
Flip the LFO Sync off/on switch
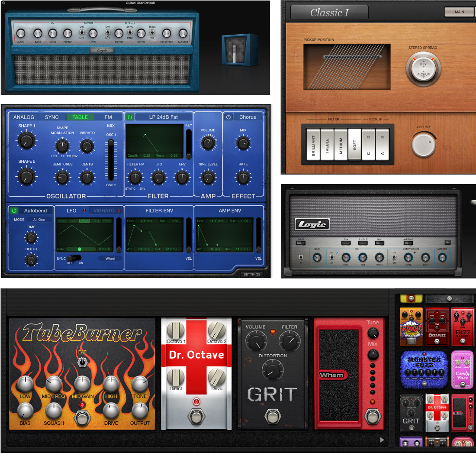74,258
